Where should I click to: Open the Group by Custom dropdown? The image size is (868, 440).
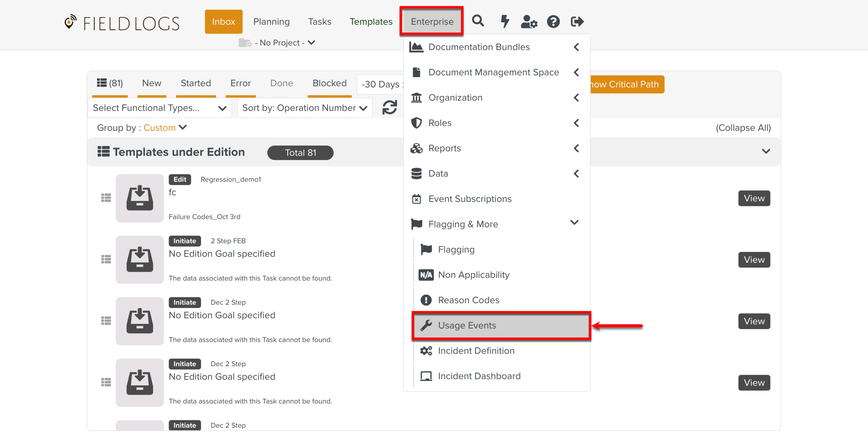click(165, 128)
